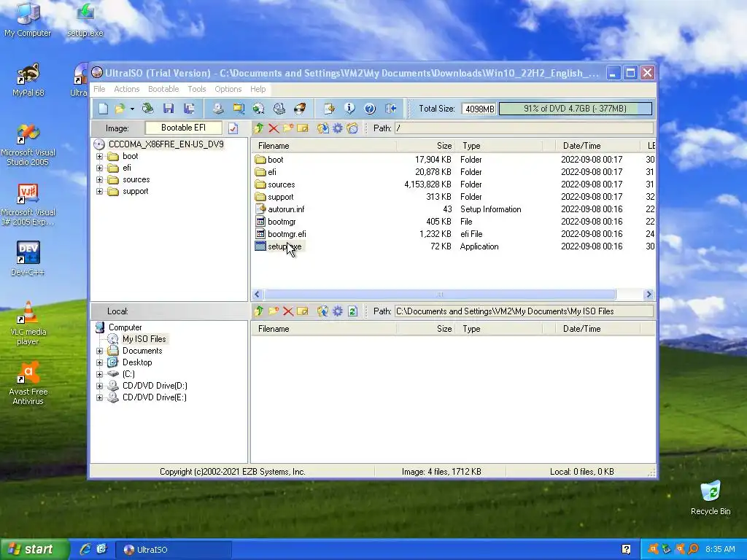Expand the Documents node in Local tree

point(99,351)
